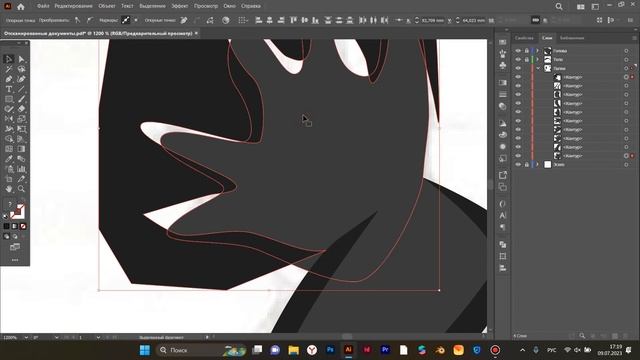Open the Asset Export panel icon
640x360 pixels.
click(502, 175)
